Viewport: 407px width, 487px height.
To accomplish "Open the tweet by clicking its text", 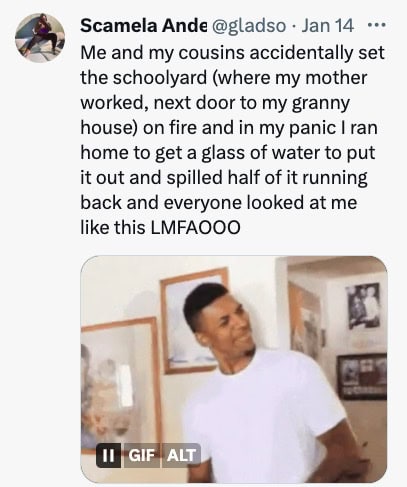I will (232, 140).
